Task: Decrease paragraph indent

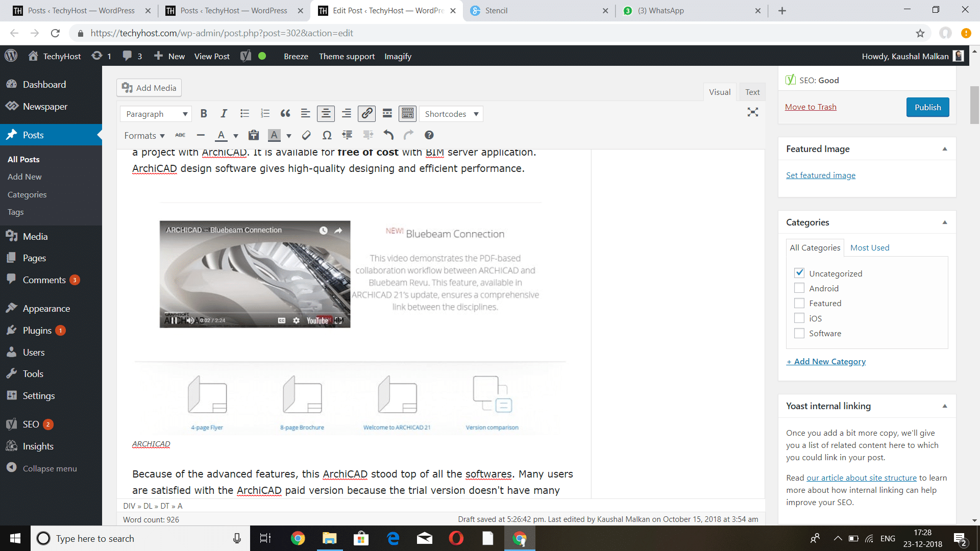Action: pos(347,135)
